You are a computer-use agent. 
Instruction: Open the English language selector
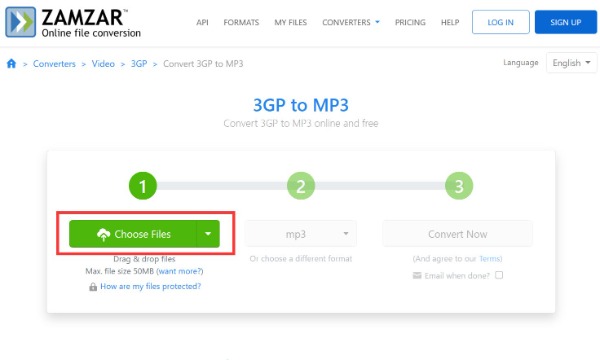pyautogui.click(x=571, y=63)
